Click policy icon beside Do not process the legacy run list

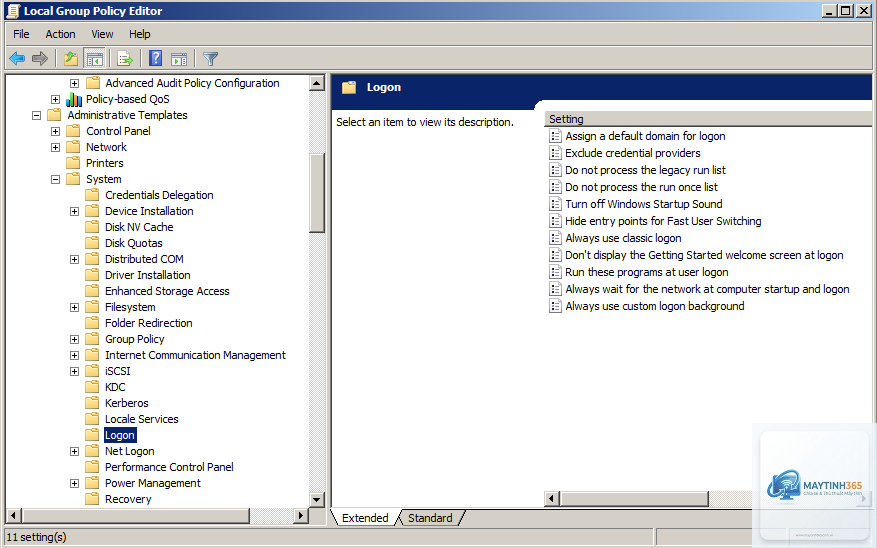point(555,170)
